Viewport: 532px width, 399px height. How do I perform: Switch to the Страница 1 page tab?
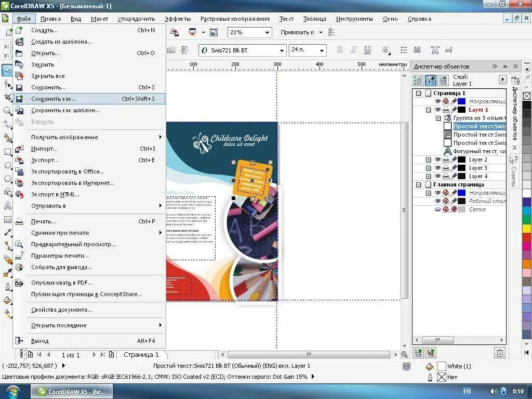141,354
